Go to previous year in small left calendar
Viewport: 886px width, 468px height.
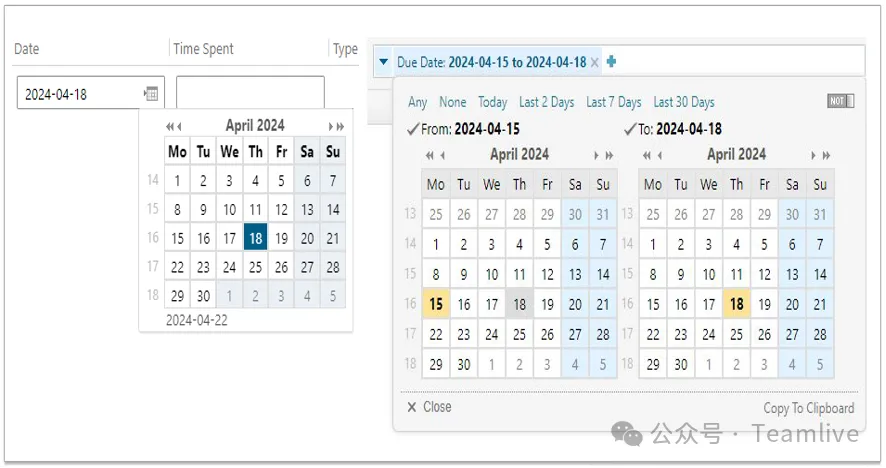click(169, 127)
